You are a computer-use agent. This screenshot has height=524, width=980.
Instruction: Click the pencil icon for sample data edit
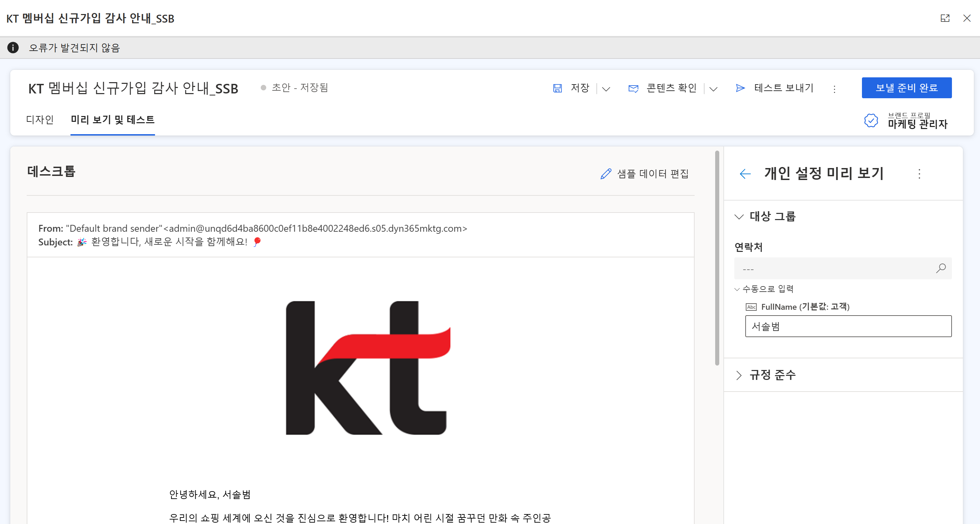coord(606,174)
